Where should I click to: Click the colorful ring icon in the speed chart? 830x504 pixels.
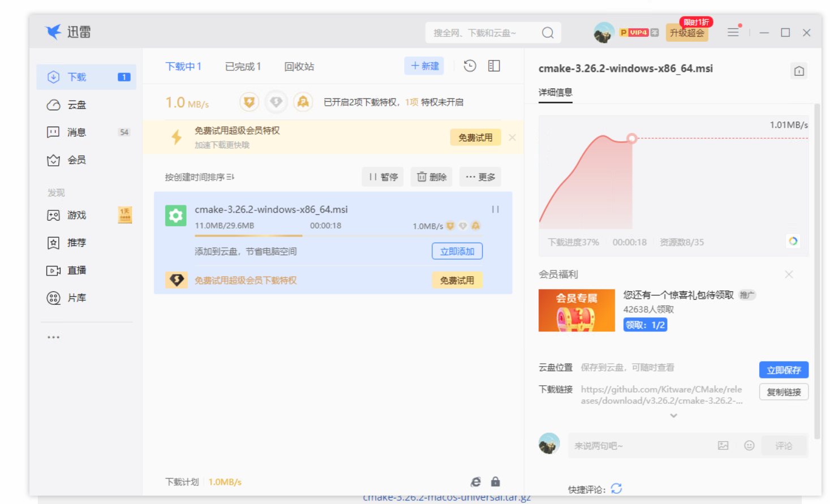pos(793,241)
